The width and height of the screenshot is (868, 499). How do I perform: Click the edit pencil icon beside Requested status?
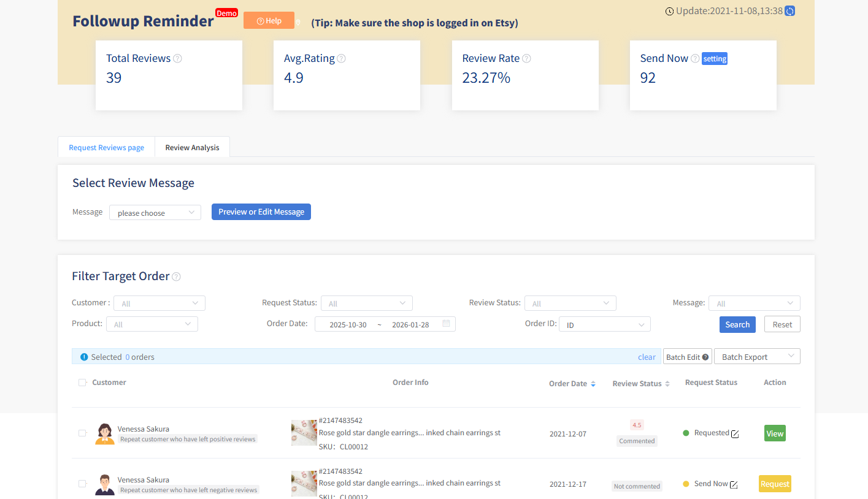coord(735,433)
